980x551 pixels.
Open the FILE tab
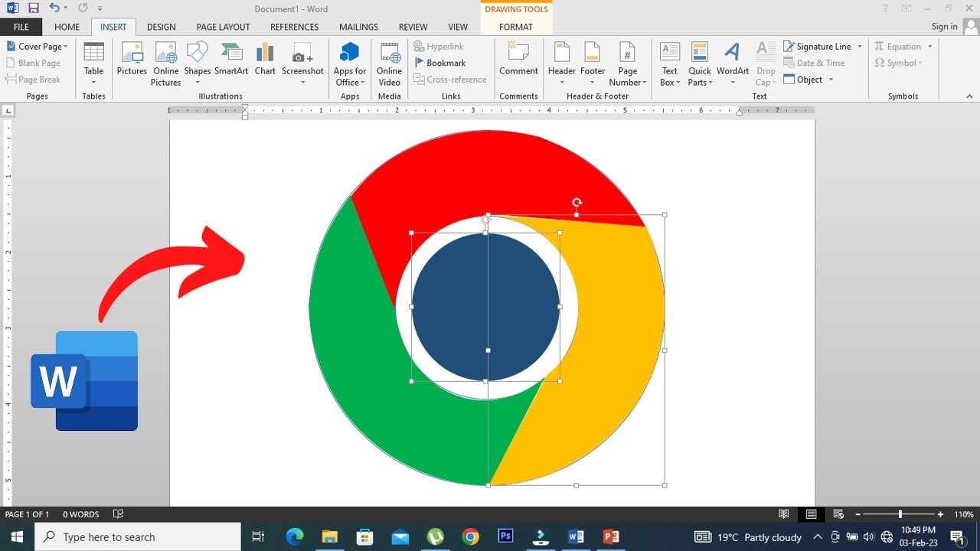pos(21,27)
